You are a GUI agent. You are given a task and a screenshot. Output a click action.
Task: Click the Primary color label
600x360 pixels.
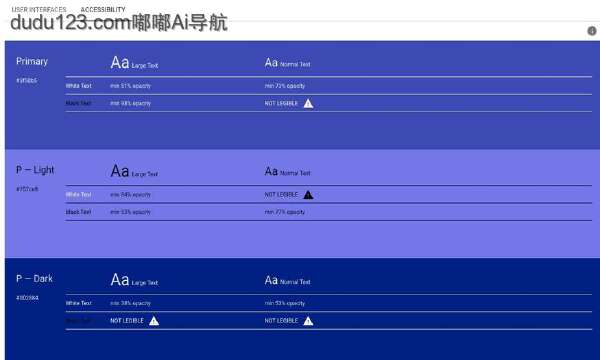[x=32, y=62]
